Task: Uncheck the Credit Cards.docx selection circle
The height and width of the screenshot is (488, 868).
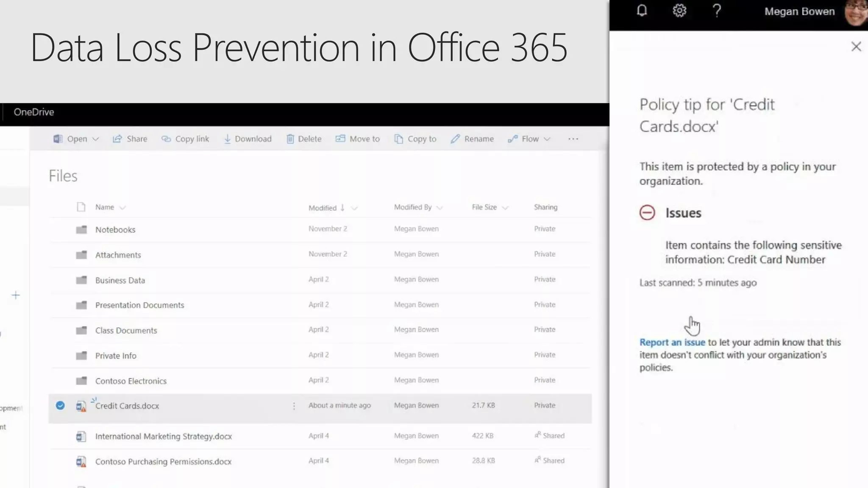Action: (60, 406)
